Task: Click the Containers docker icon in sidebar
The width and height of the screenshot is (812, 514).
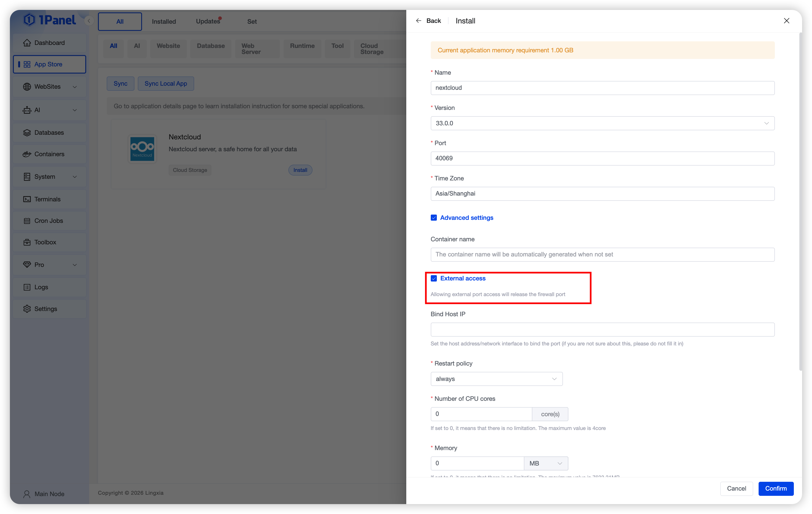Action: click(27, 154)
